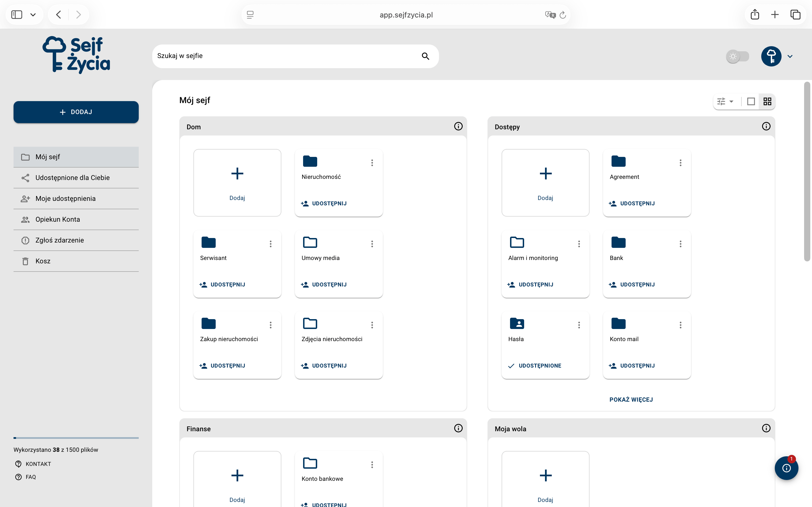Click the info icon in Dostępy header
812x507 pixels.
click(x=766, y=126)
